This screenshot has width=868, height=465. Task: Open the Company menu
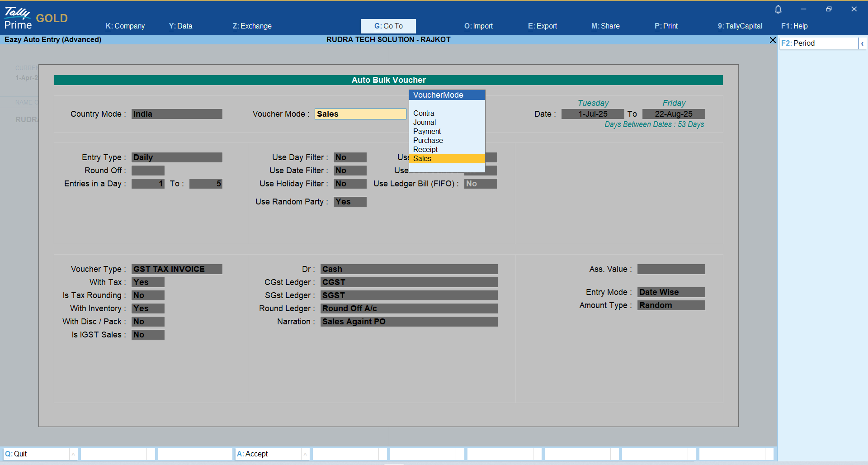[125, 26]
